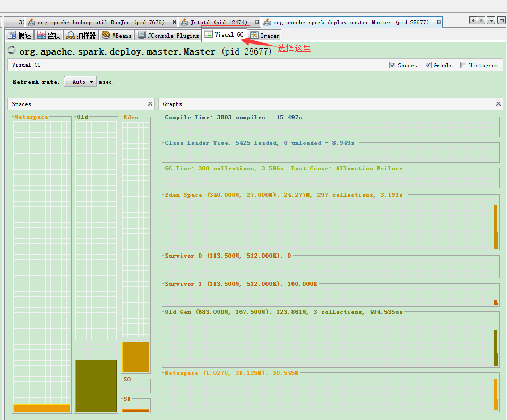The image size is (507, 420).
Task: Uncheck the Spaces checkbox
Action: (x=392, y=65)
